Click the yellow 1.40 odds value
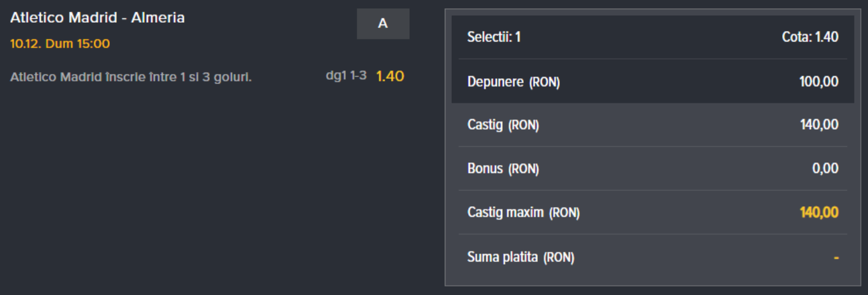This screenshot has height=295, width=868. click(x=390, y=76)
